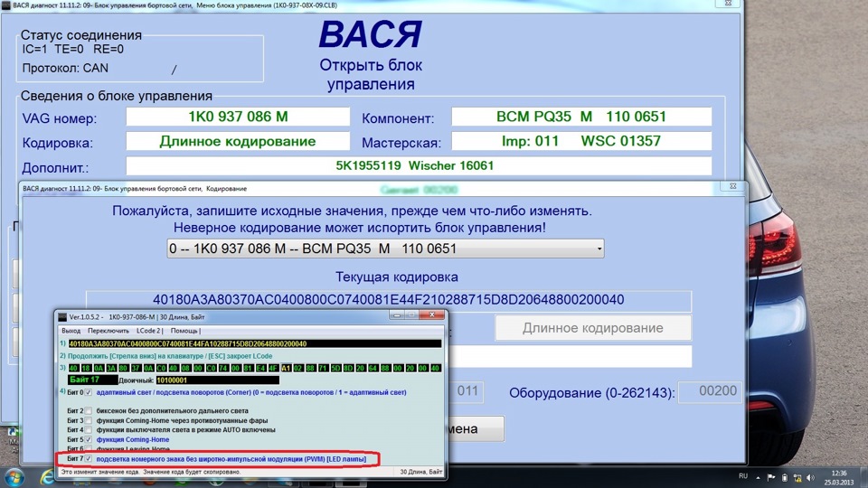Click the status bar 30 Длина, Байт entry
Image resolution: width=868 pixels, height=488 pixels.
[420, 472]
